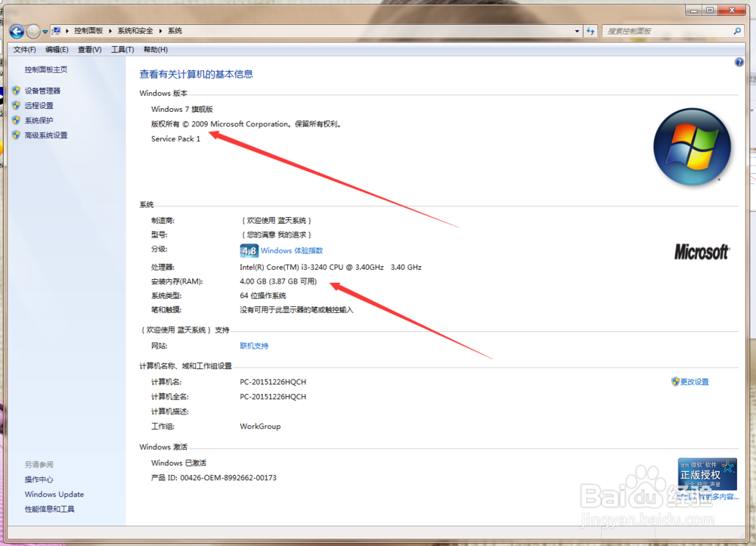Open recent pages dropdown beside navigation arrows

click(45, 32)
